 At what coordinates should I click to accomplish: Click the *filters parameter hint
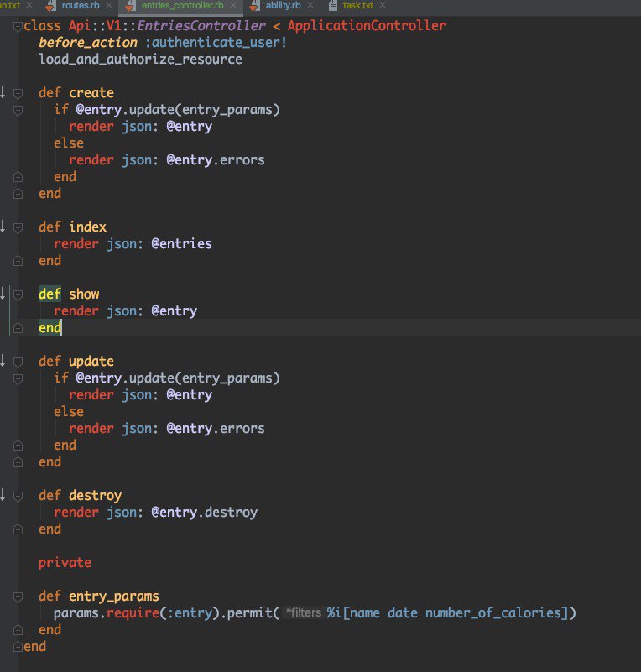click(304, 613)
